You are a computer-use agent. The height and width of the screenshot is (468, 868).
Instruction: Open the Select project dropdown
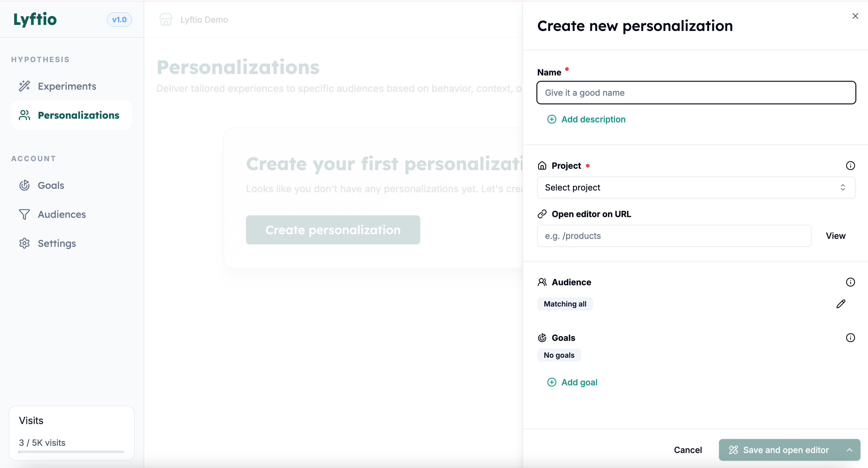click(696, 188)
